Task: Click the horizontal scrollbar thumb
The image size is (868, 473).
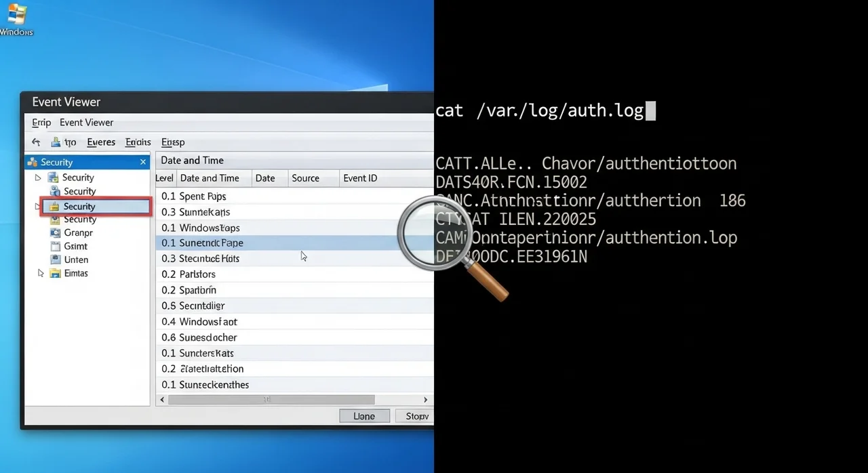Action: (x=271, y=400)
